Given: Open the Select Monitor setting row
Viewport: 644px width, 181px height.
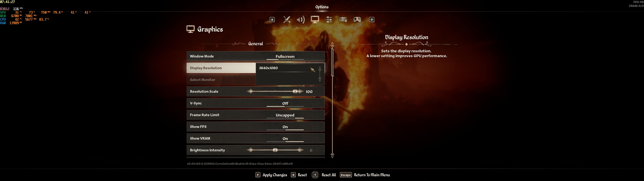Looking at the screenshot, I should 221,80.
